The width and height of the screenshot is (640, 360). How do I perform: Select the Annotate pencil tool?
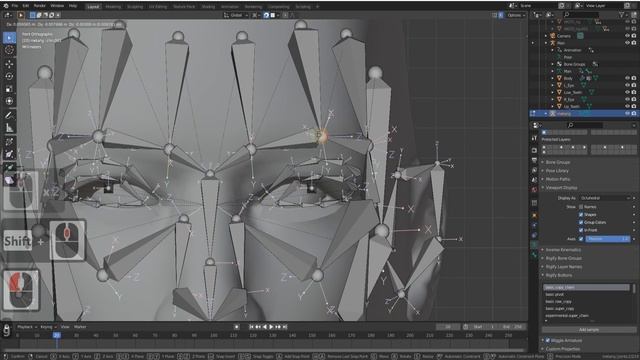9,116
